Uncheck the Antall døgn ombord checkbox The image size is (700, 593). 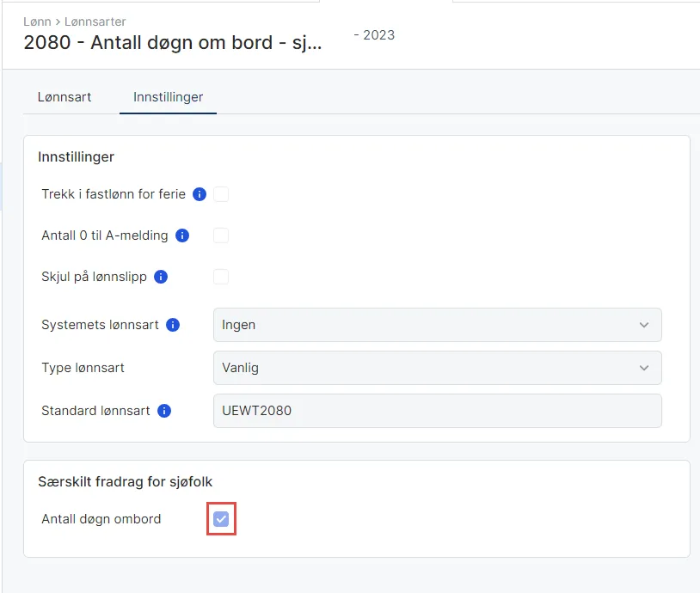coord(221,518)
